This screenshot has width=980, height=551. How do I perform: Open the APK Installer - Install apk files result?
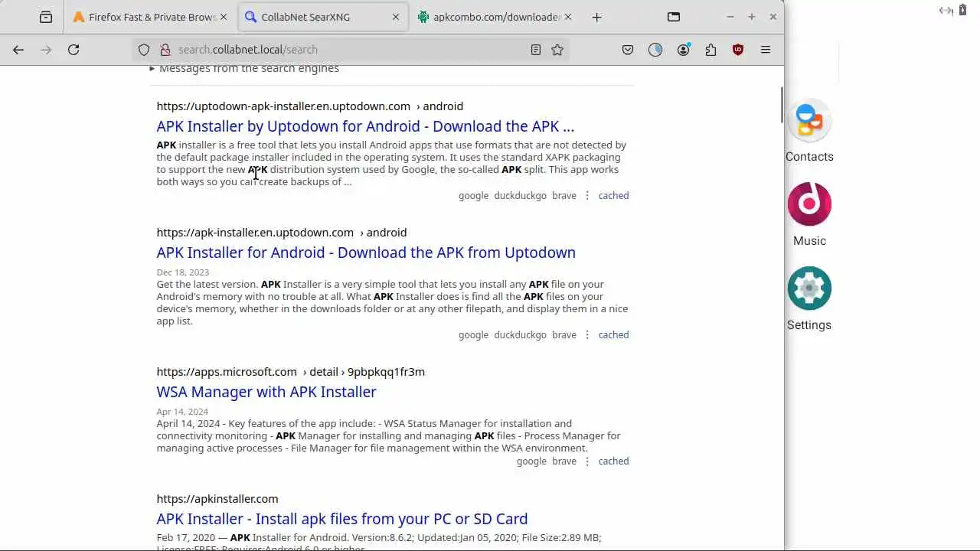click(x=342, y=519)
